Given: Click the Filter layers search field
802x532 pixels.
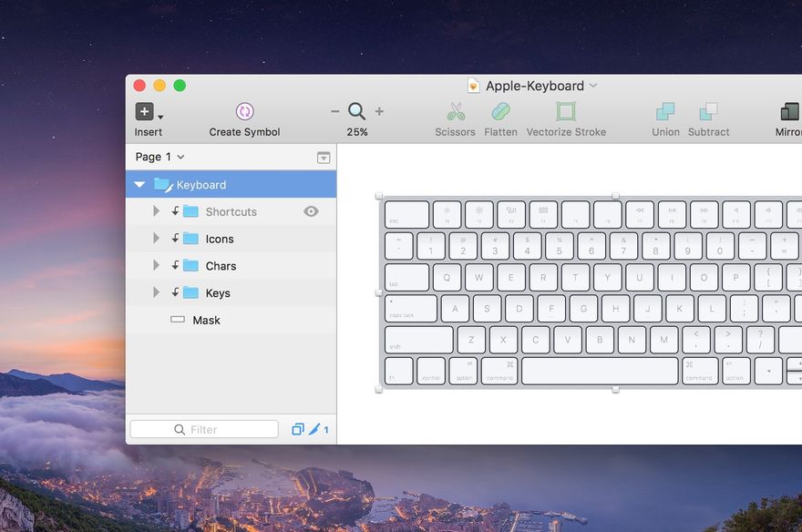Looking at the screenshot, I should click(x=204, y=429).
